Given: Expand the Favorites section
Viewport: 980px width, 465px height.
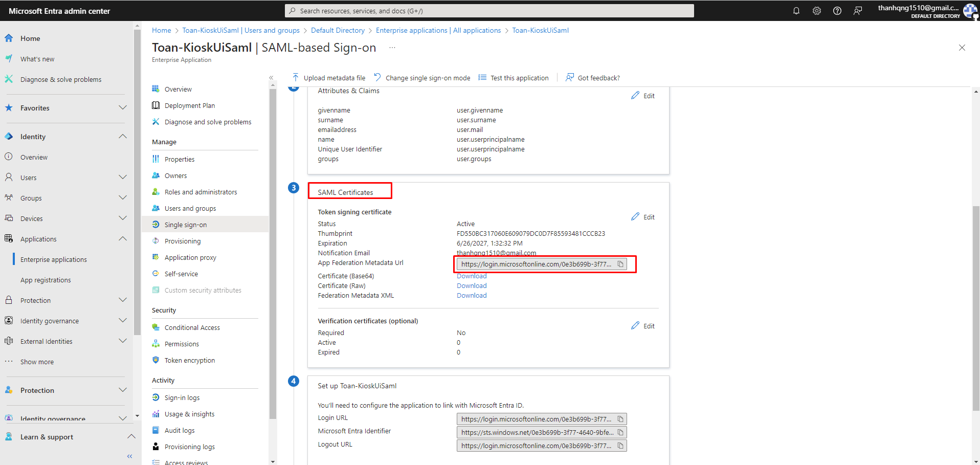Looking at the screenshot, I should pyautogui.click(x=123, y=108).
